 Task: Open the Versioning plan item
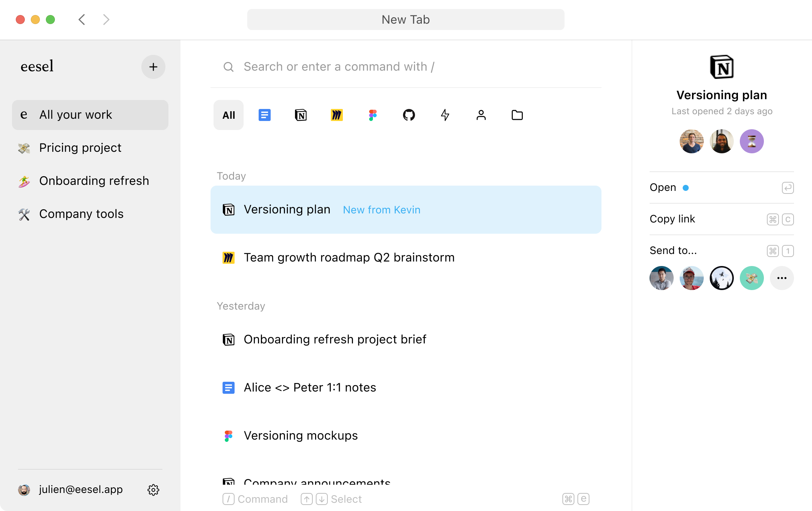point(406,210)
